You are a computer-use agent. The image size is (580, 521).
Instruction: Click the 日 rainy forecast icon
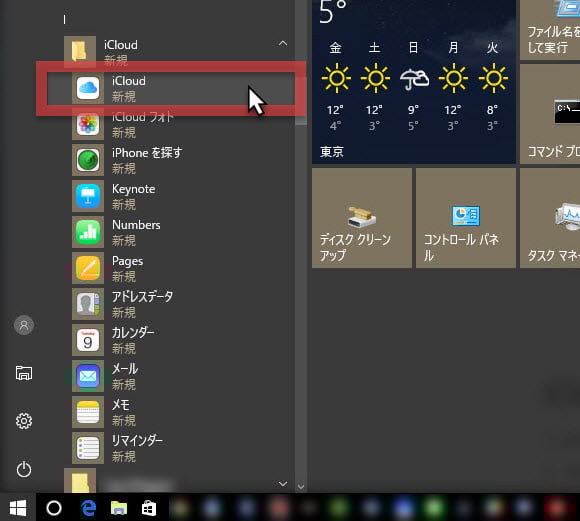tap(414, 79)
